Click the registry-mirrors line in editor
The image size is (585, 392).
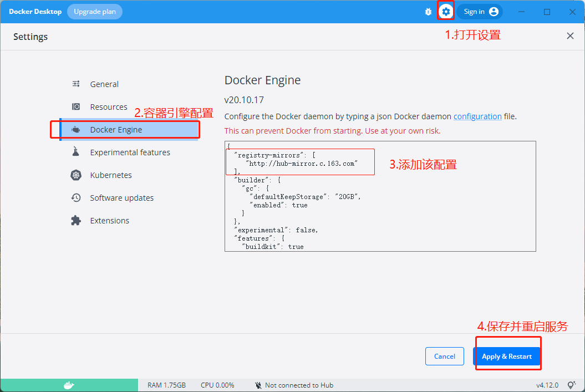click(x=274, y=155)
